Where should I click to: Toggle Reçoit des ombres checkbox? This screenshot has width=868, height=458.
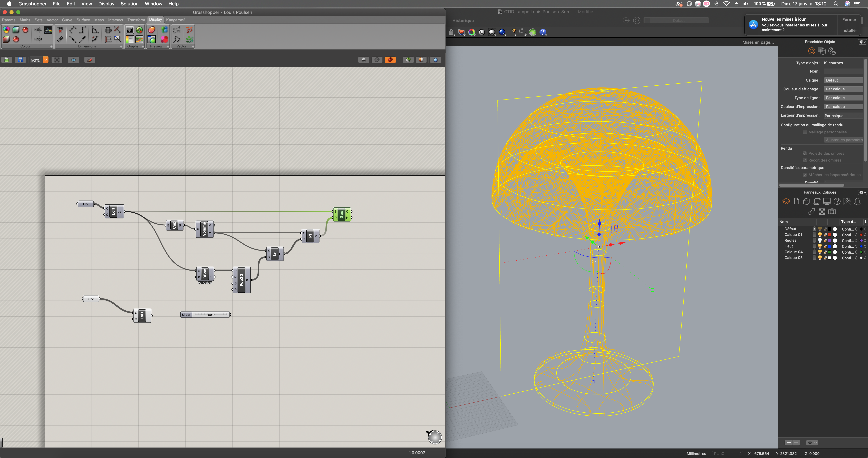click(805, 160)
